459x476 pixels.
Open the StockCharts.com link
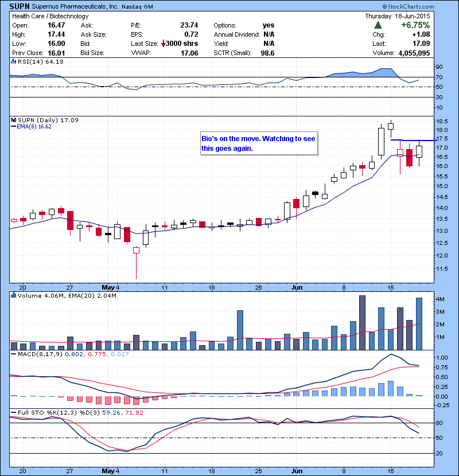coord(408,6)
